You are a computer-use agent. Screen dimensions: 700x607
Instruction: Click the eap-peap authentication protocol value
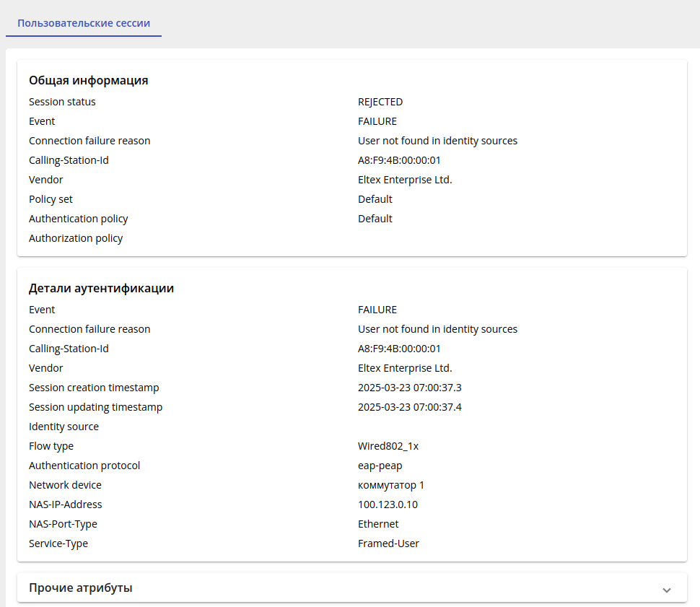pos(380,466)
